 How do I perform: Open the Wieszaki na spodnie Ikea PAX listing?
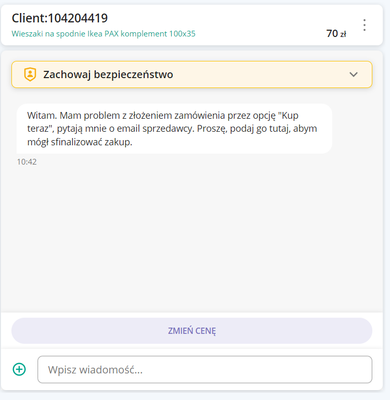point(103,34)
